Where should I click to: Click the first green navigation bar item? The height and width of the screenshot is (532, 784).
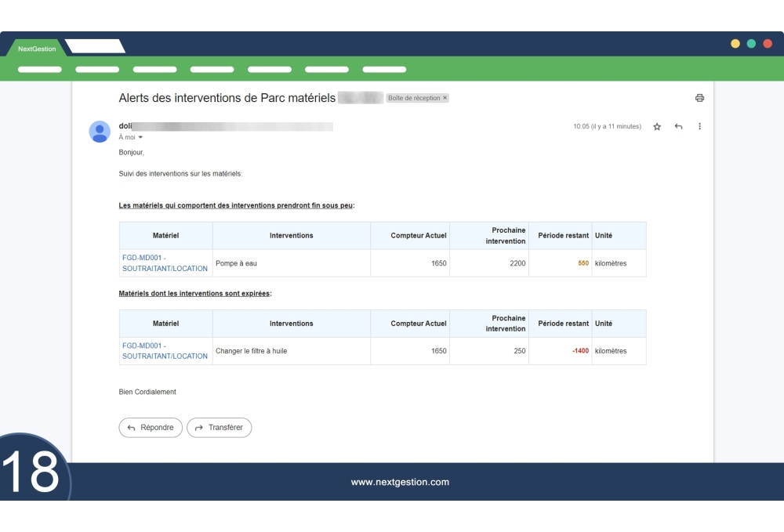click(39, 69)
